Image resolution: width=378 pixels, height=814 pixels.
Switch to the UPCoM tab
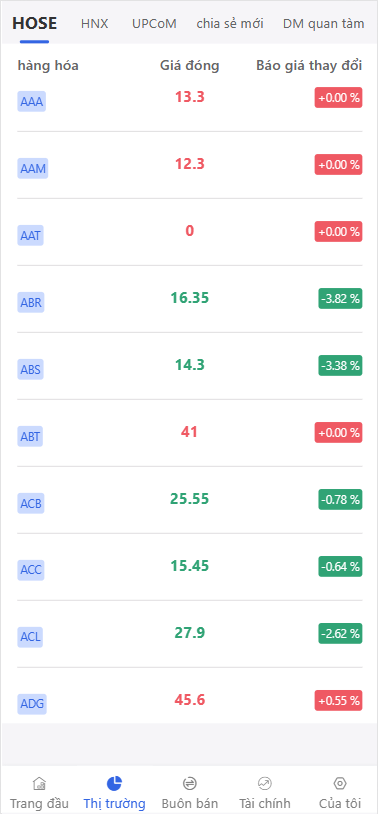click(x=154, y=23)
